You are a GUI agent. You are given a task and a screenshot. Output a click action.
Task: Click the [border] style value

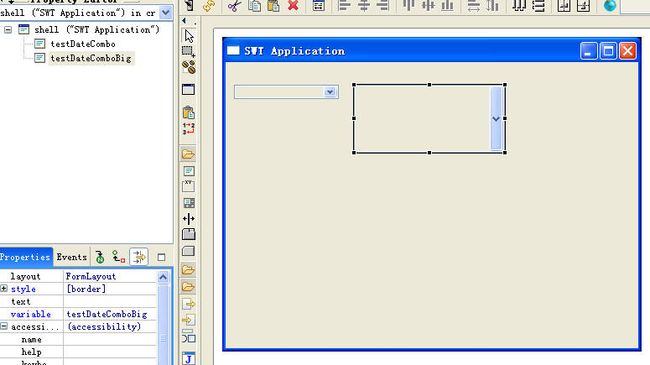pos(110,289)
